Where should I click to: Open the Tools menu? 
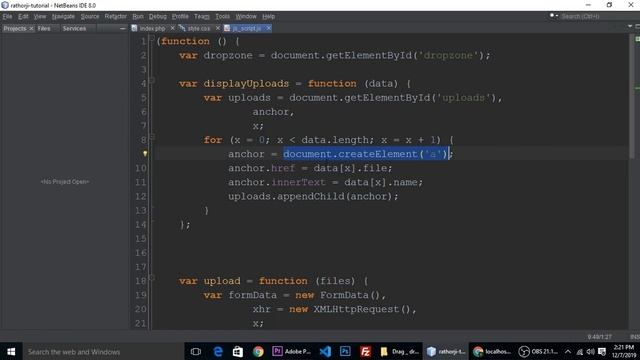point(222,16)
